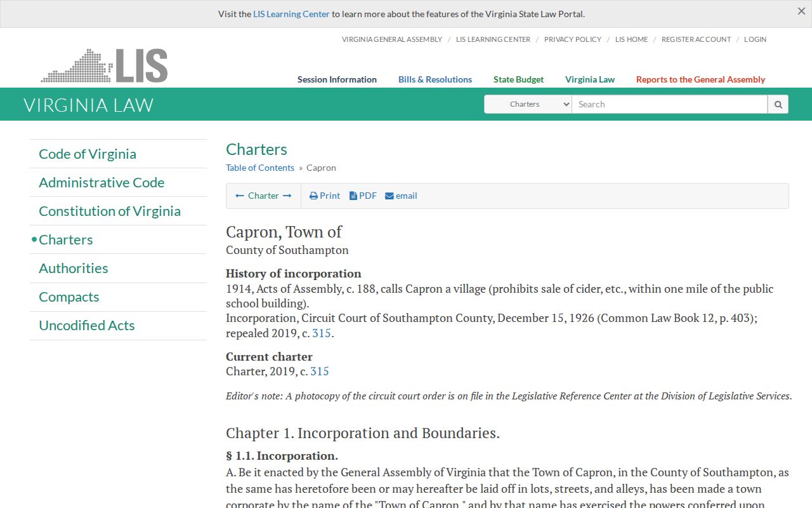View the Privacy Policy
812x508 pixels.
click(x=573, y=39)
